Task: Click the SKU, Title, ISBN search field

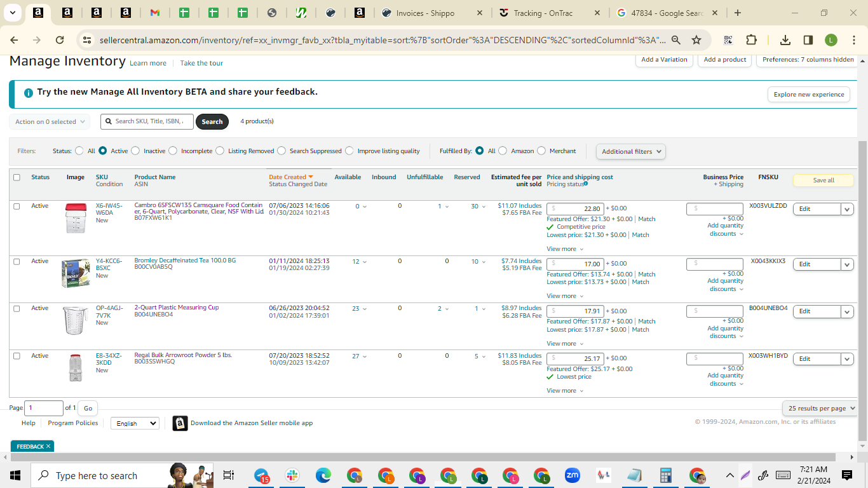Action: 147,121
